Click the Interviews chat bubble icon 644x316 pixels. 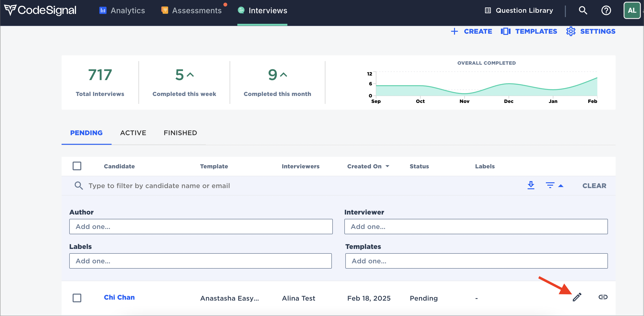point(241,10)
